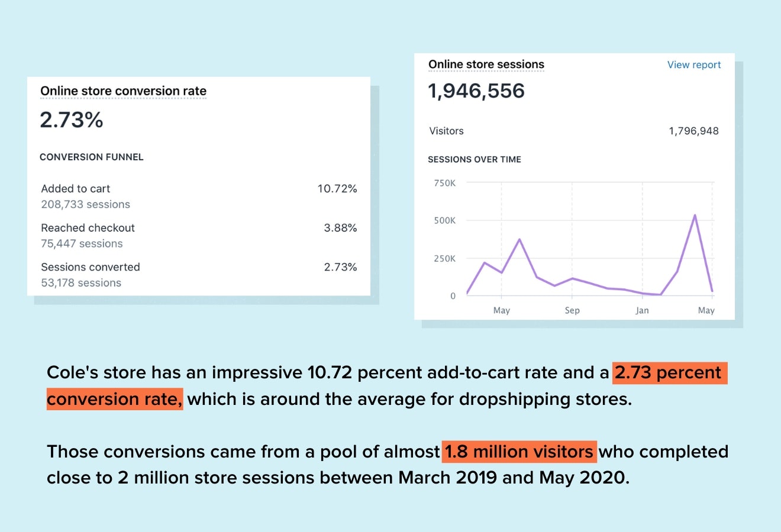Select the 3.88% reached checkout percentage
The height and width of the screenshot is (532, 781).
[x=340, y=228]
